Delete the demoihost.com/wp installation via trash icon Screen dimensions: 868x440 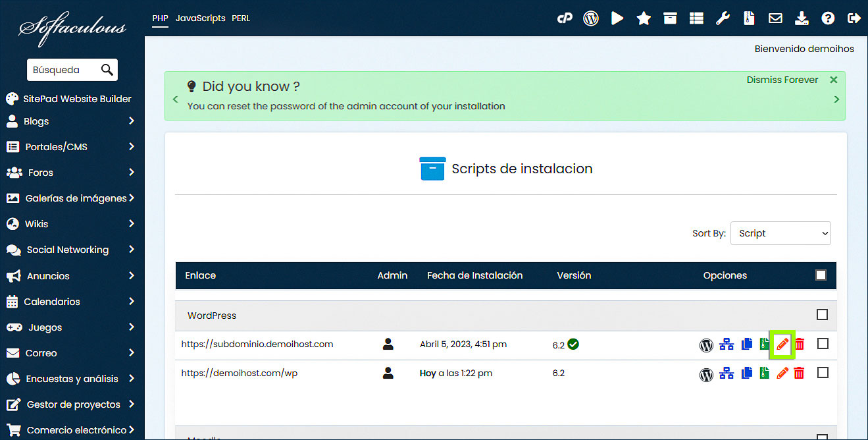click(799, 373)
